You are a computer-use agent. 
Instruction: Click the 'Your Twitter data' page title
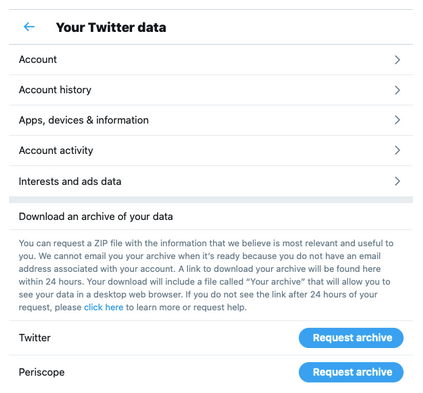[x=111, y=27]
